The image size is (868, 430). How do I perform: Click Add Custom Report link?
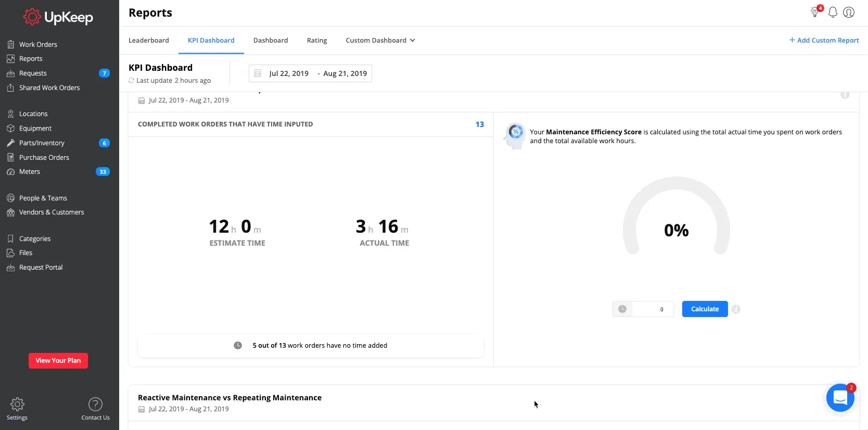click(x=824, y=41)
